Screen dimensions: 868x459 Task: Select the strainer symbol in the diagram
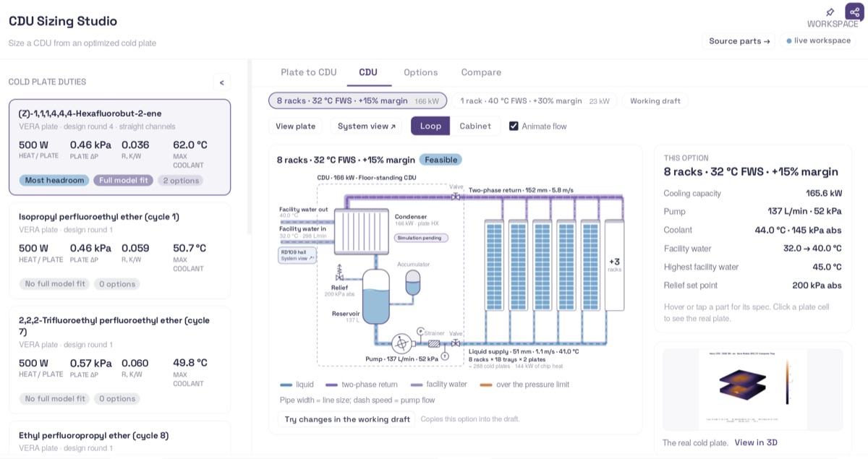434,343
